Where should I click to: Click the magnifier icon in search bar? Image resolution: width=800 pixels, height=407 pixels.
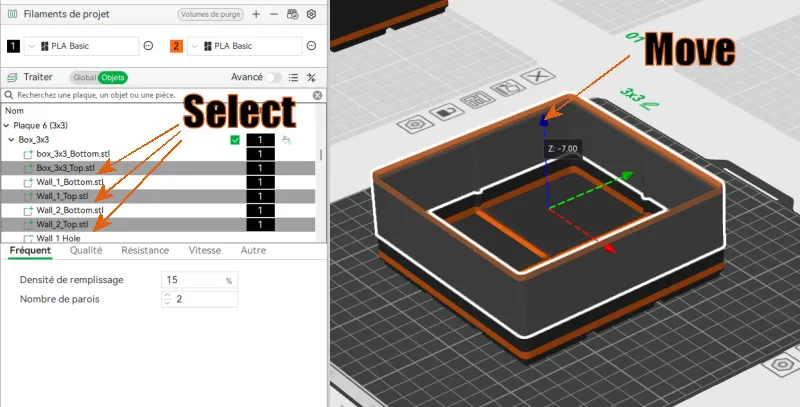tap(9, 95)
